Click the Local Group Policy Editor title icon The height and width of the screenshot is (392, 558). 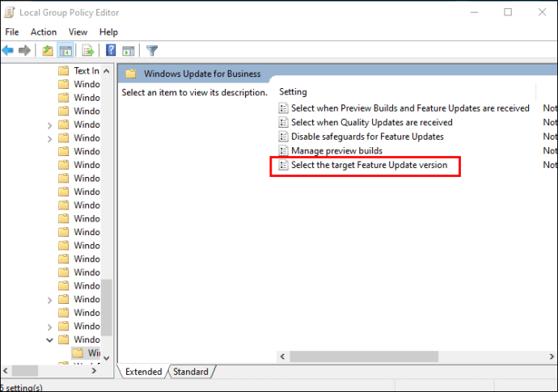tap(9, 12)
